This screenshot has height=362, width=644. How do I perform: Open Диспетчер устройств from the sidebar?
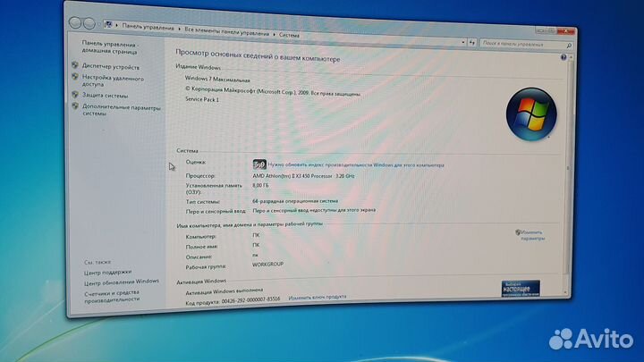(110, 66)
